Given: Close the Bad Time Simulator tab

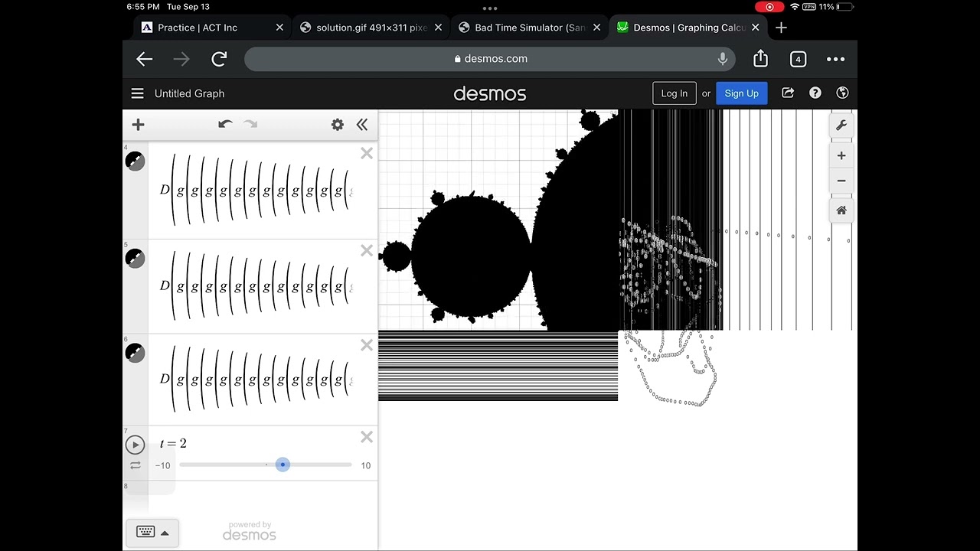Looking at the screenshot, I should point(596,28).
